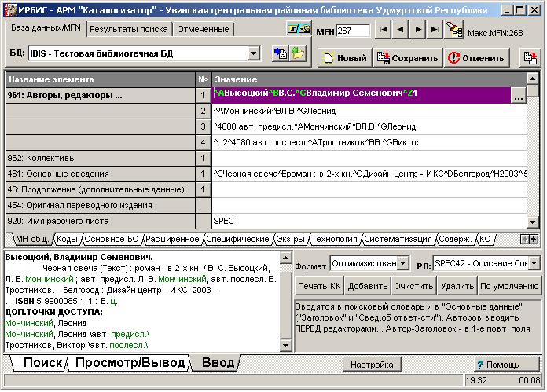
Task: Open the Коды worksheet tab
Action: pyautogui.click(x=67, y=240)
